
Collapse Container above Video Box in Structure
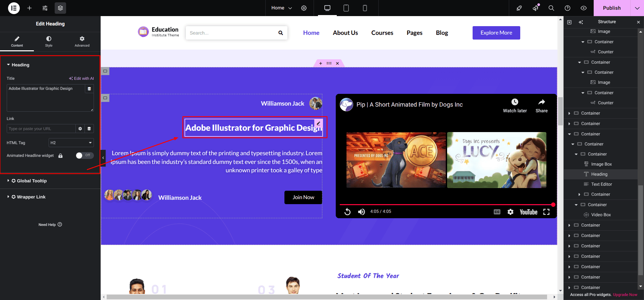click(x=576, y=205)
